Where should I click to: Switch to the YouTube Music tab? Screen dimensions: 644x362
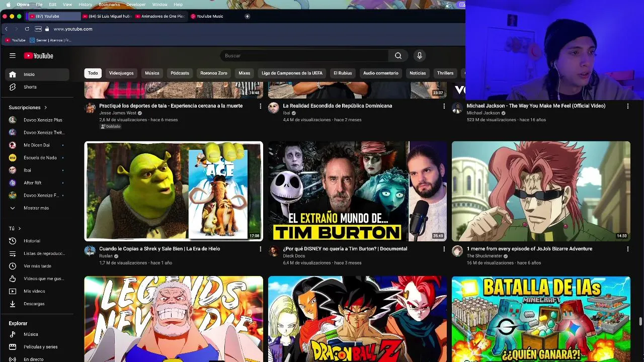click(x=214, y=16)
